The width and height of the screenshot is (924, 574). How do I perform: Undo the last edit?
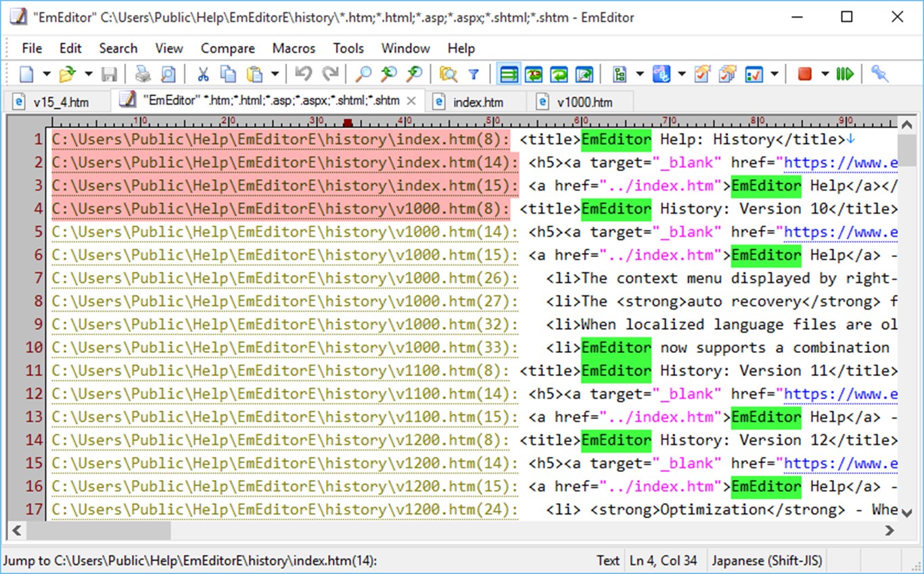(x=304, y=74)
